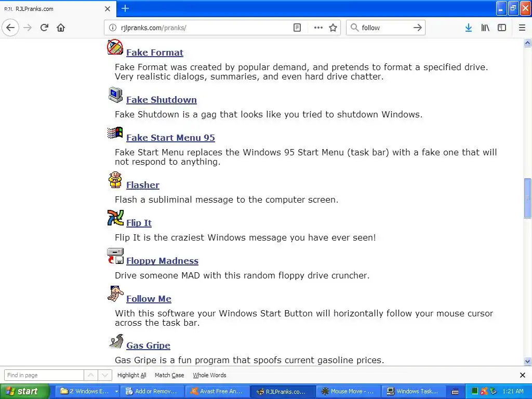Expand the Windows Explorer group dropdown arrow
The width and height of the screenshot is (532, 399).
tap(116, 391)
